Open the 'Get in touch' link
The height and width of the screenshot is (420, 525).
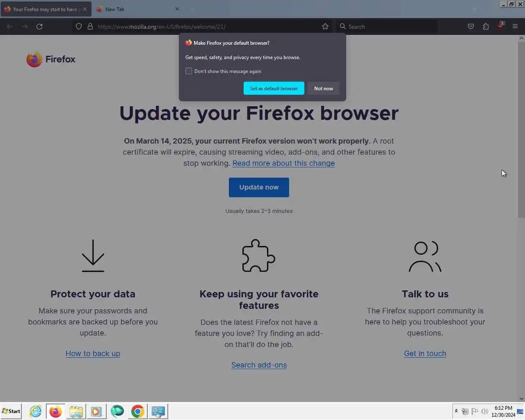click(x=425, y=354)
